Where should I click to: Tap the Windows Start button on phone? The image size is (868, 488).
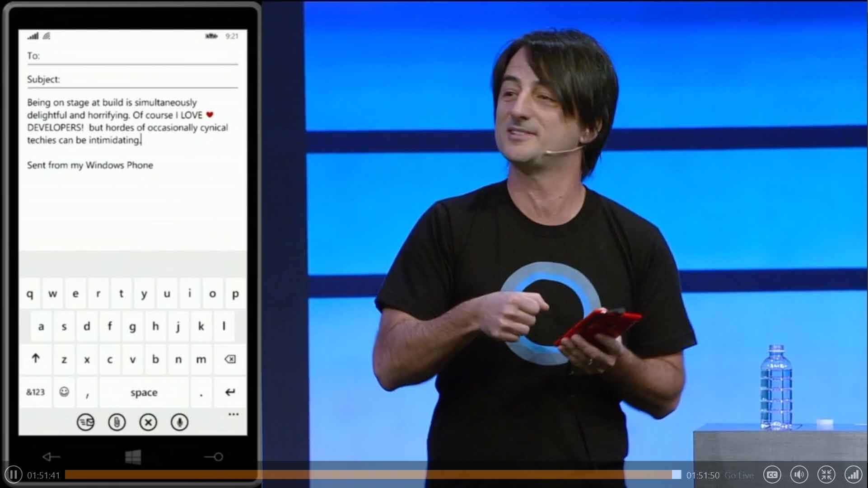pyautogui.click(x=133, y=457)
